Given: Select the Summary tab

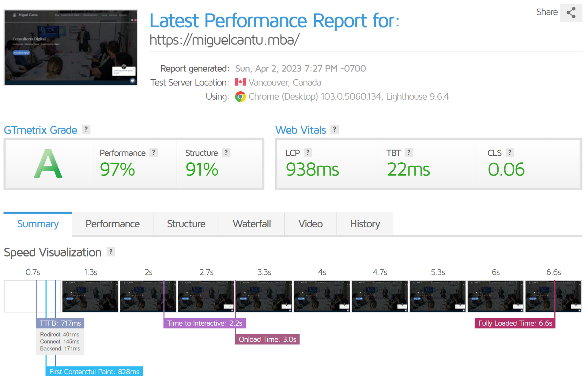Looking at the screenshot, I should point(38,224).
